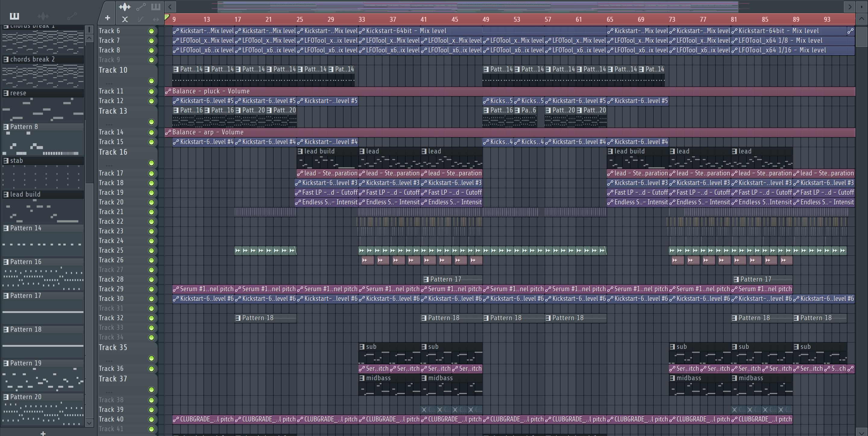Screen dimensions: 868x436
Task: Select Pattern 20 in the picker list
Action: (x=43, y=397)
